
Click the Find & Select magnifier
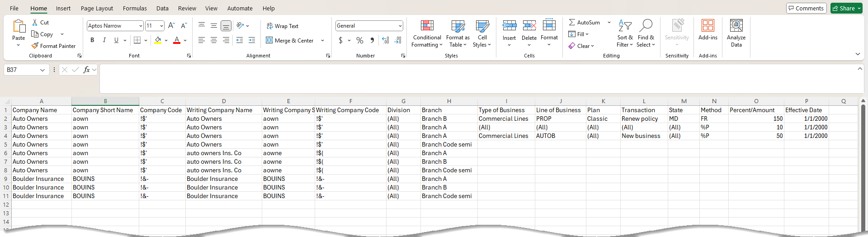pos(646,25)
